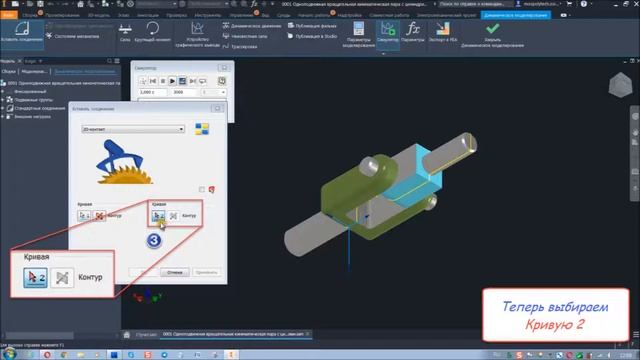640x360 pixels.
Task: Select the Torque load tool
Action: [x=153, y=32]
